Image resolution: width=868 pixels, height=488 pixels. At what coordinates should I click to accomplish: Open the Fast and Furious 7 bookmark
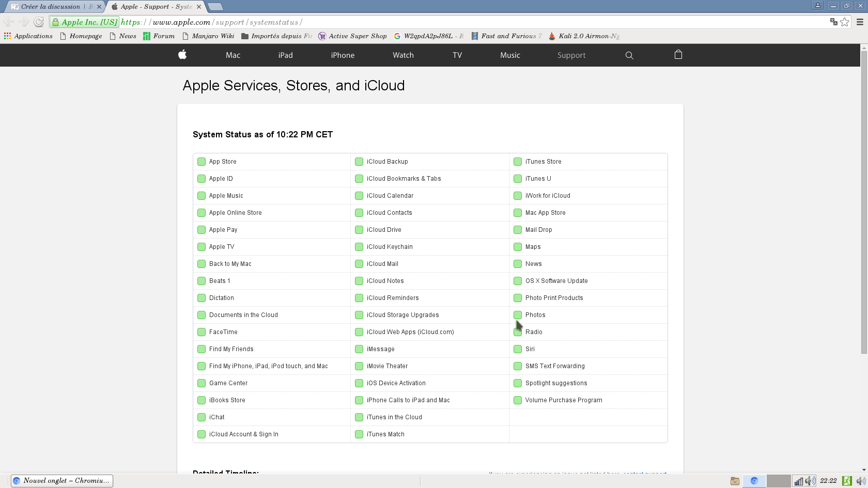(506, 36)
